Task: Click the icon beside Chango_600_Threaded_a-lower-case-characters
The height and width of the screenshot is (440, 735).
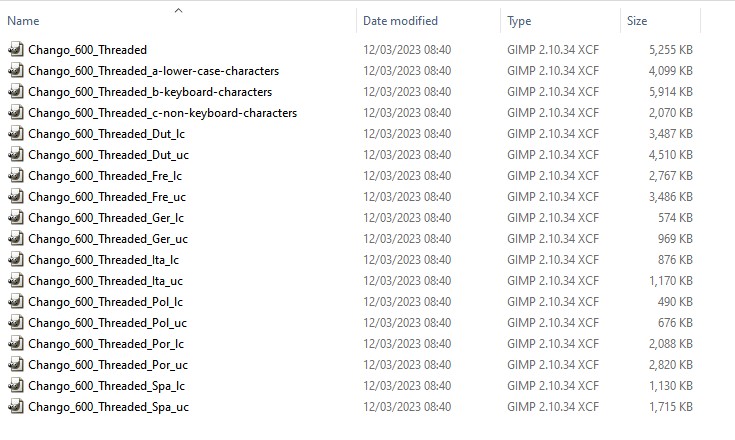Action: pyautogui.click(x=16, y=71)
